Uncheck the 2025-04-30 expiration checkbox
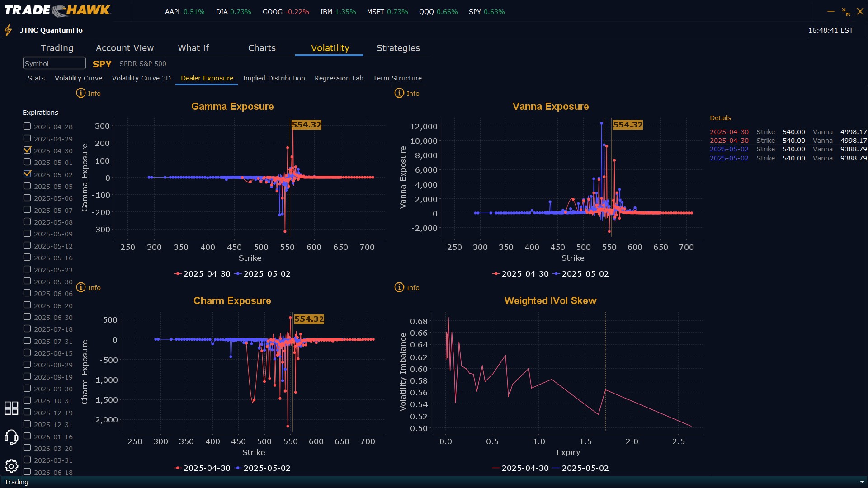 pyautogui.click(x=28, y=150)
